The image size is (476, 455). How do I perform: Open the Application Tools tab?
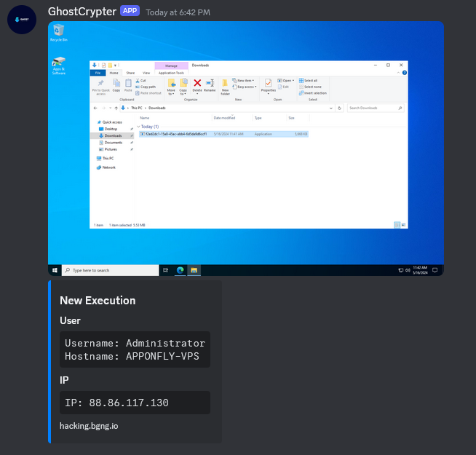click(171, 73)
